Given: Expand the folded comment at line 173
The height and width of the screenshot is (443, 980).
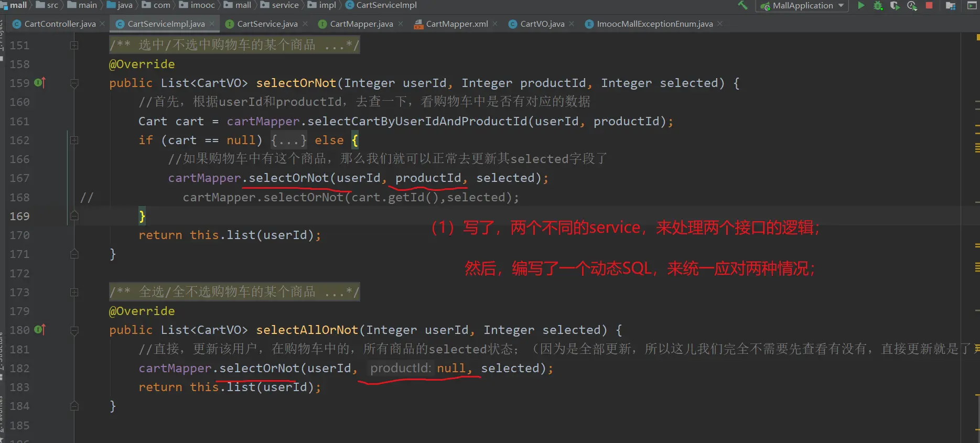Looking at the screenshot, I should click(x=74, y=292).
